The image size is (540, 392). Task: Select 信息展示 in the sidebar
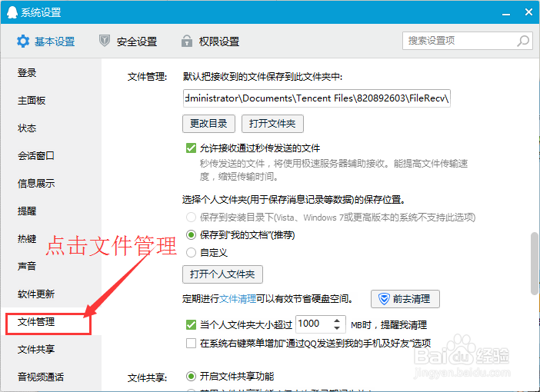[x=36, y=184]
